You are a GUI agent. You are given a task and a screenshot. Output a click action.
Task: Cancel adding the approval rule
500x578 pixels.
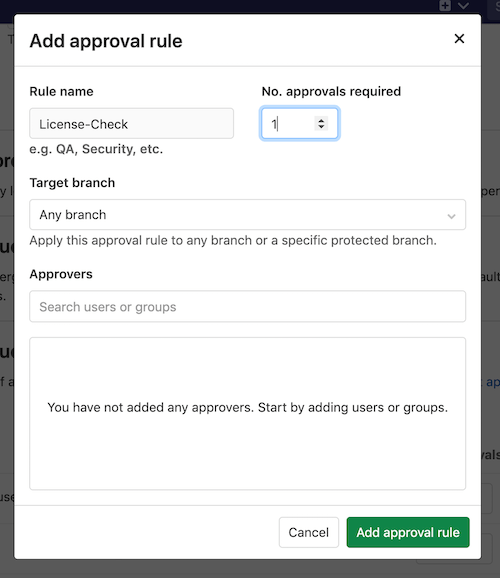(x=309, y=532)
